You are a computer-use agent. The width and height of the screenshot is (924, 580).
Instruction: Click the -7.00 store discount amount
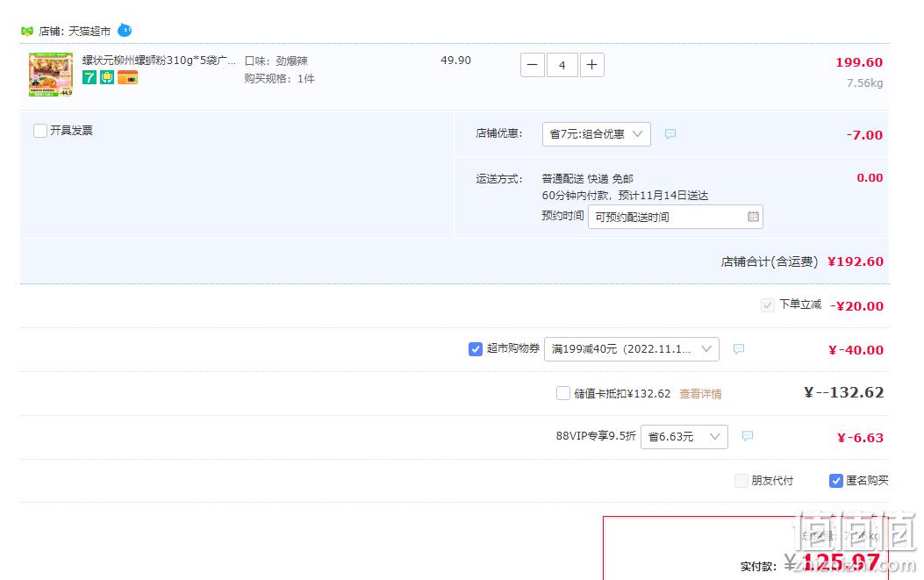point(864,135)
